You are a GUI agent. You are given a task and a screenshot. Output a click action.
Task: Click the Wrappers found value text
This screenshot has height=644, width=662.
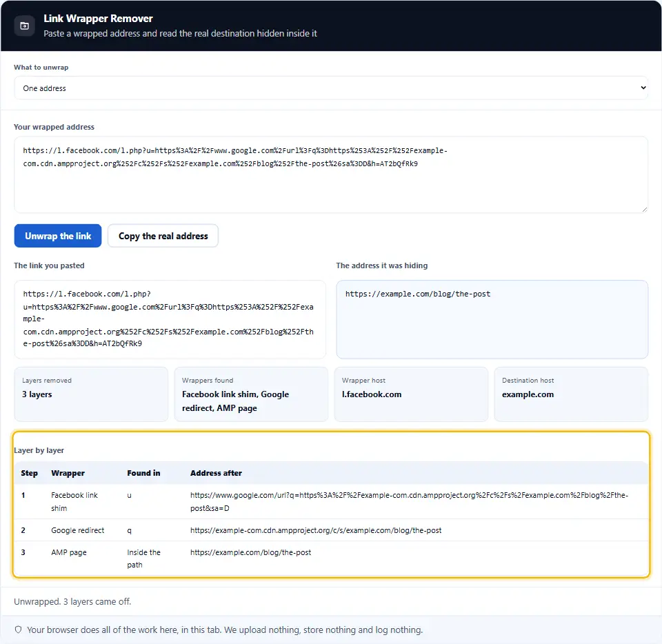[x=235, y=401]
